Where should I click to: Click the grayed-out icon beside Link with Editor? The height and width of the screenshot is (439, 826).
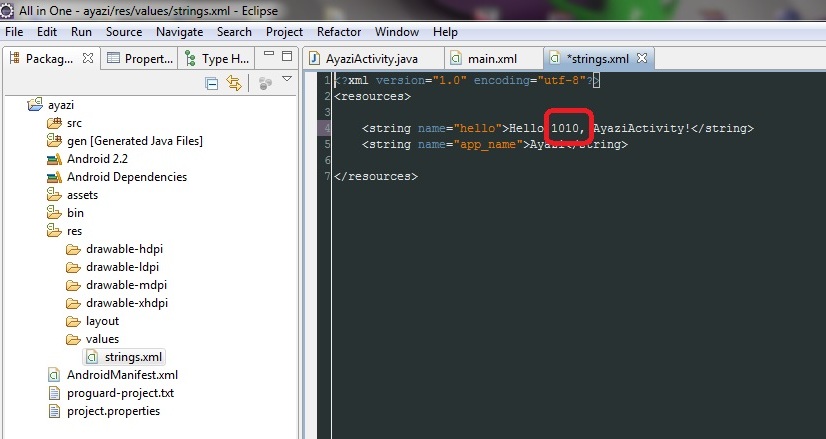pyautogui.click(x=266, y=83)
